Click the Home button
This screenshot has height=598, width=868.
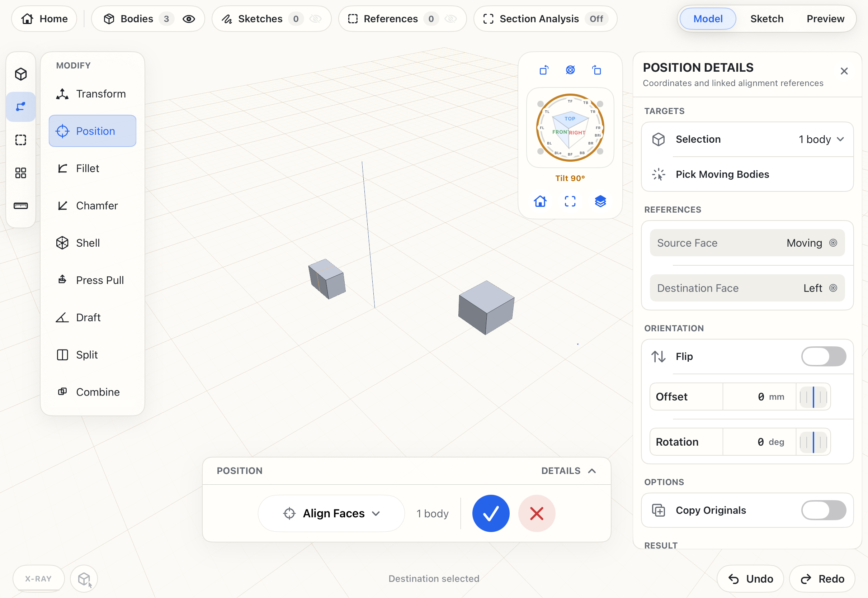click(44, 19)
